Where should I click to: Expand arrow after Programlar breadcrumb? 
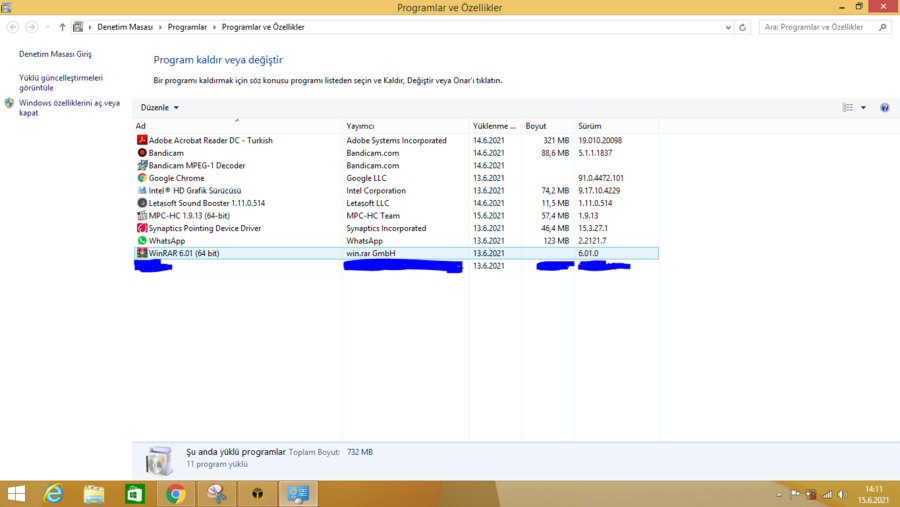214,27
